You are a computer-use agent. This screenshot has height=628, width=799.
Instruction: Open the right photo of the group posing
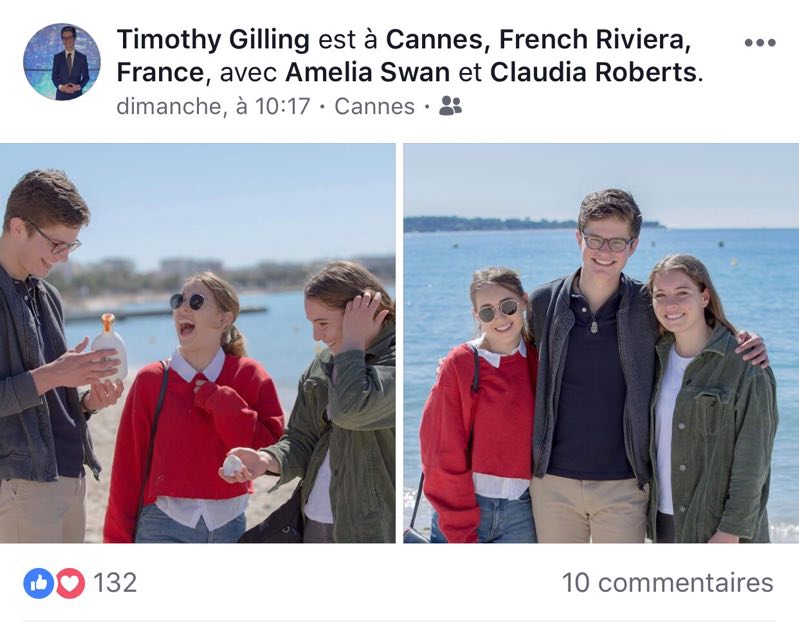pyautogui.click(x=601, y=343)
